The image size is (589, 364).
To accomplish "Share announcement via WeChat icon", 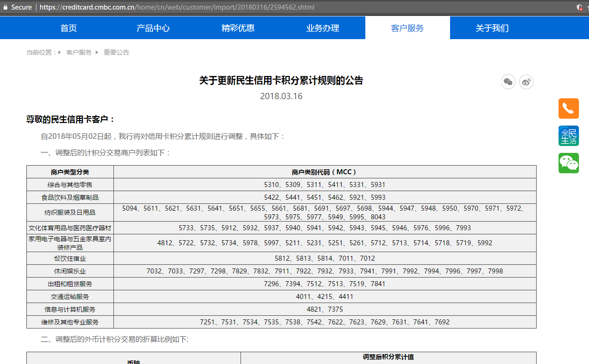I will (x=508, y=82).
